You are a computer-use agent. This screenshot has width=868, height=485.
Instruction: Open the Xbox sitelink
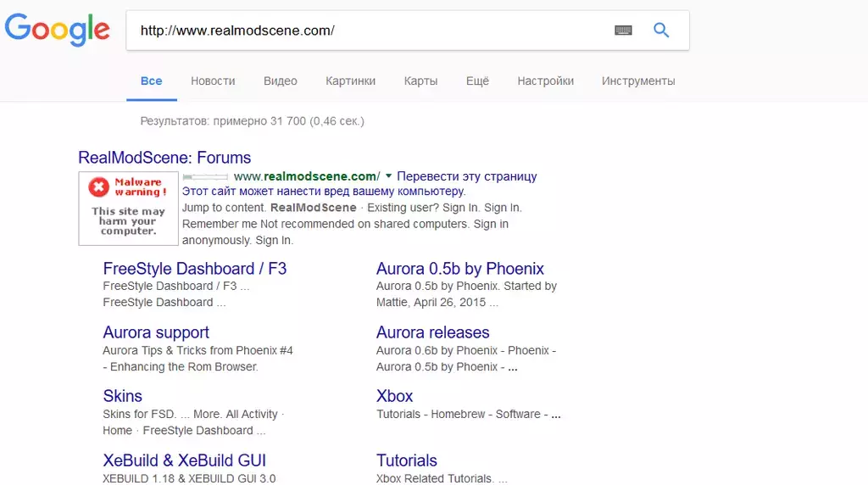pos(395,397)
